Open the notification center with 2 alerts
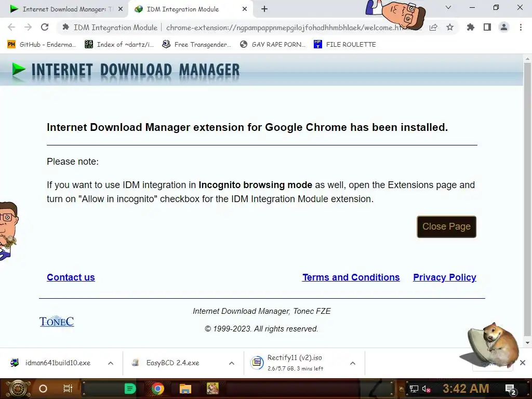 (x=511, y=389)
